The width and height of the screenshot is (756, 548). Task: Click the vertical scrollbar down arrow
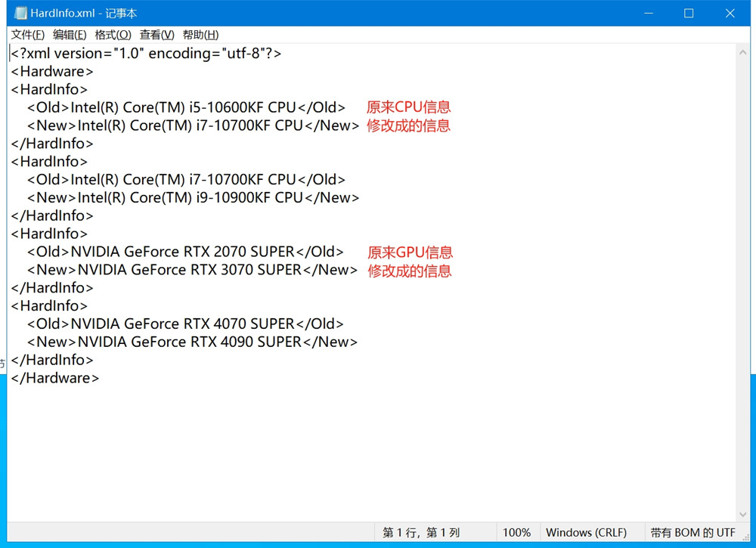(742, 514)
